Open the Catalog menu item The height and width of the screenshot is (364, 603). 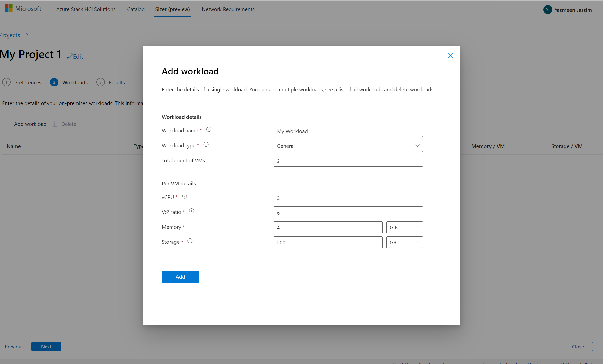(136, 9)
